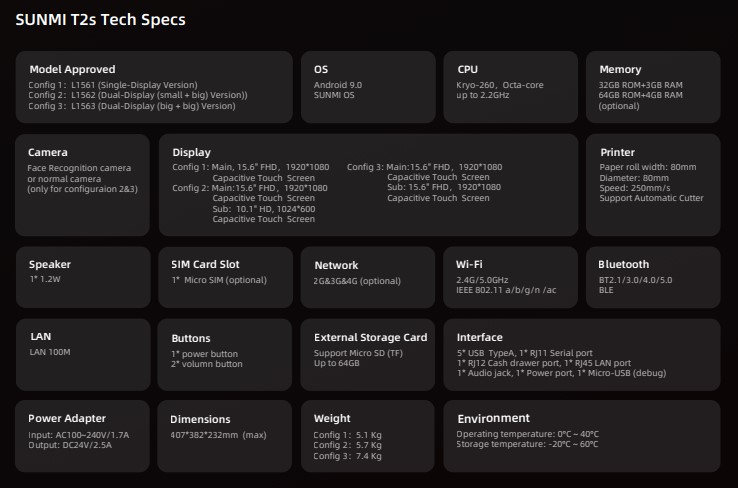Click the OS card showing Android 9.0
The image size is (738, 488).
[368, 87]
